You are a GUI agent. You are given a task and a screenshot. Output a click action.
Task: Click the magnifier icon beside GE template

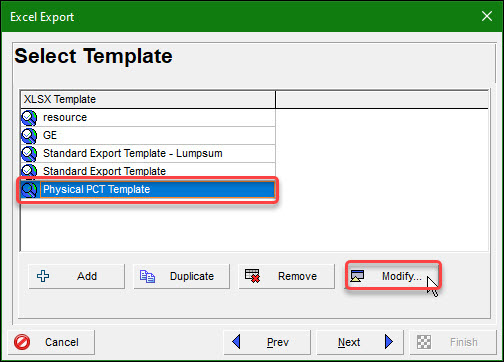(x=29, y=136)
